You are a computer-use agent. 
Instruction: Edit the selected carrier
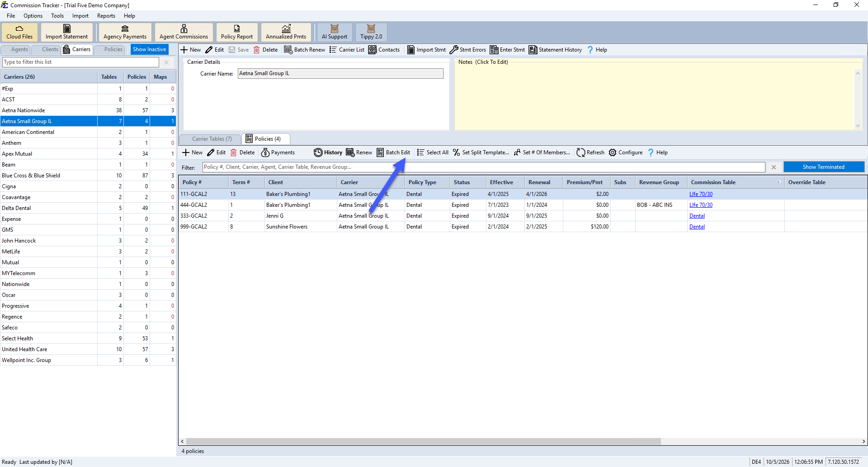[x=215, y=50]
